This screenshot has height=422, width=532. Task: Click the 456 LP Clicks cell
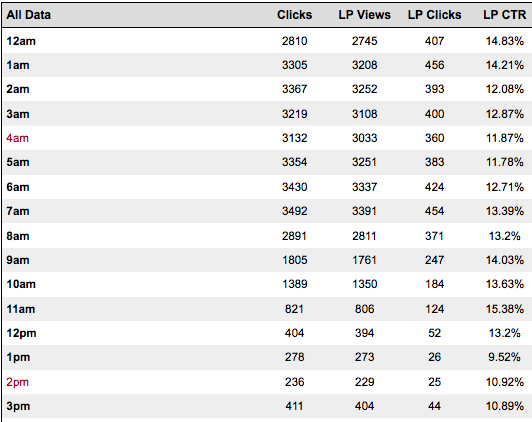pos(434,65)
